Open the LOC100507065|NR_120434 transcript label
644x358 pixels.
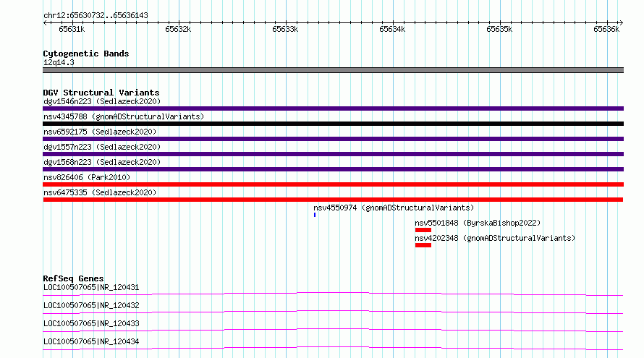point(91,341)
